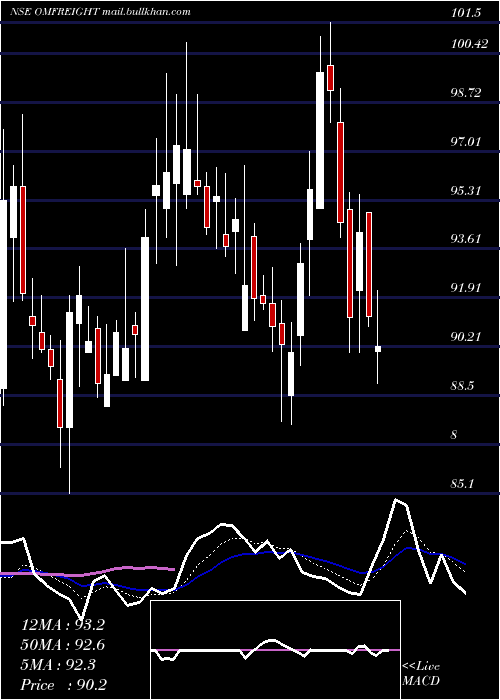Click the 12MA : 93.2 readout
The image size is (500, 700).
coord(63,625)
